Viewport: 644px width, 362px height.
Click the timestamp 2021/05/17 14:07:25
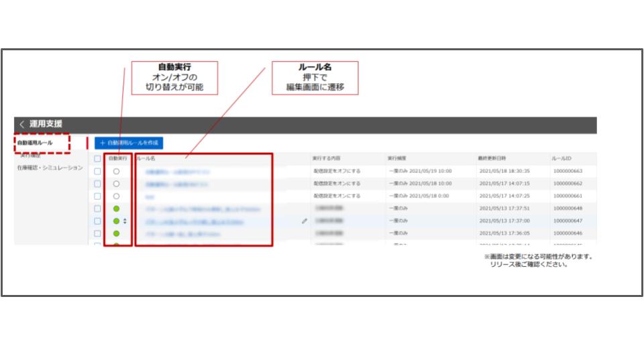pos(504,196)
